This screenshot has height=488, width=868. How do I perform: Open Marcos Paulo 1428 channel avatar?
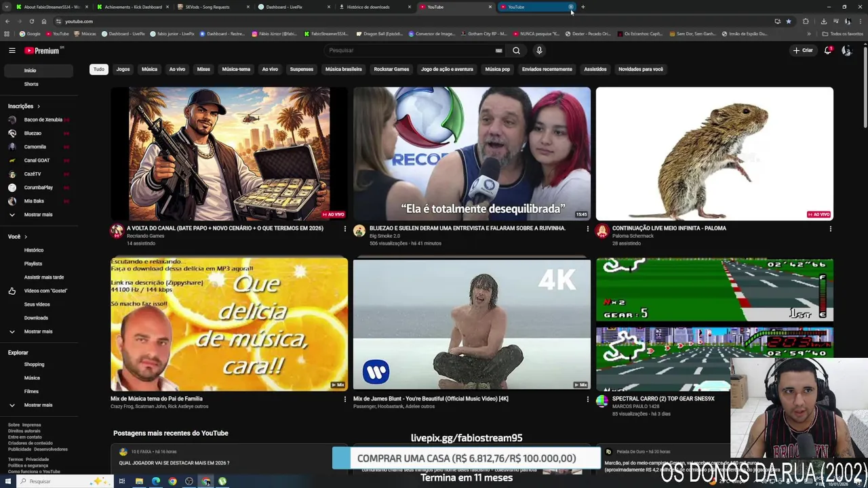(602, 402)
